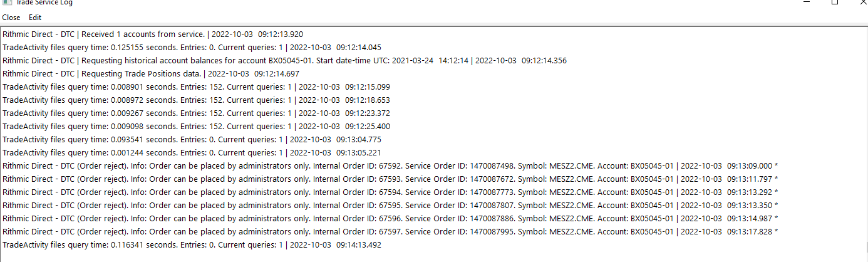The height and width of the screenshot is (262, 868).
Task: Select the log entry timestamped 09:13:04.775
Action: [192, 139]
